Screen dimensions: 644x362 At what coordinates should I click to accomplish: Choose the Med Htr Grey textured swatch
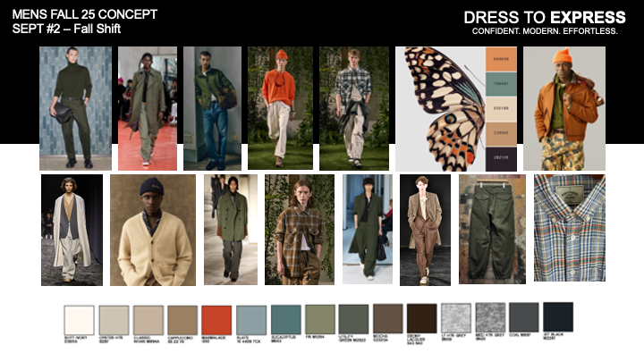pyautogui.click(x=490, y=317)
